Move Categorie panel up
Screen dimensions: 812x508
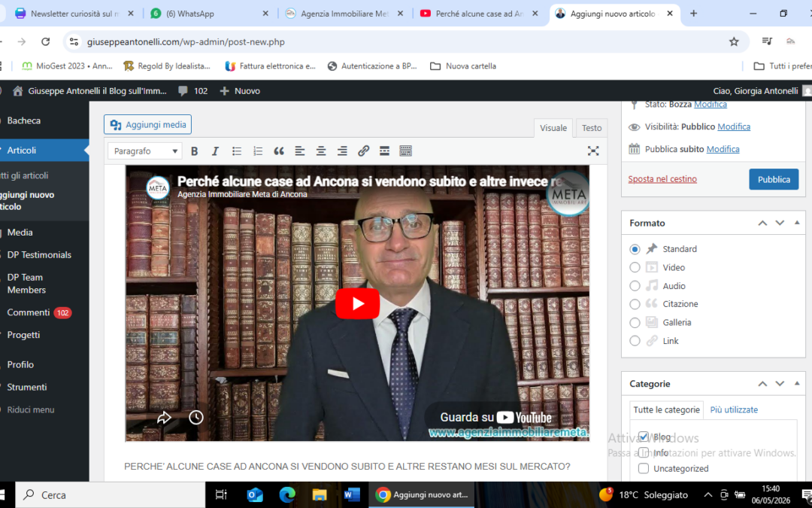(762, 384)
